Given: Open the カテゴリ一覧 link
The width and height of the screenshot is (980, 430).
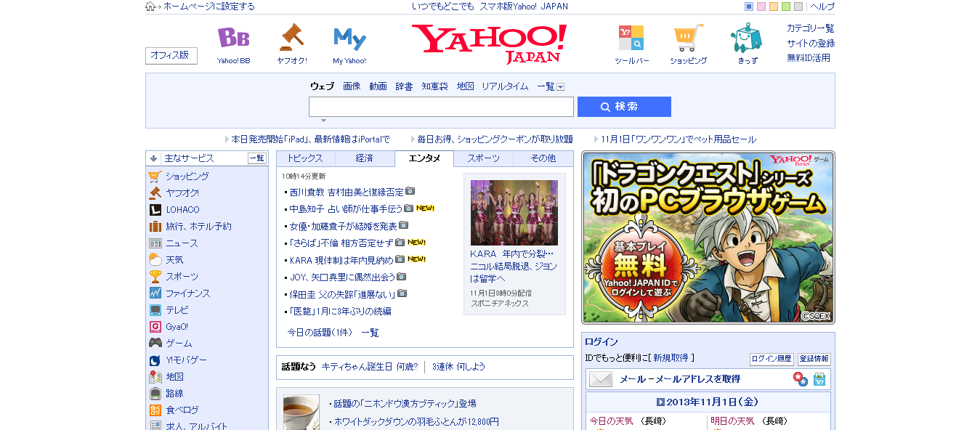Looking at the screenshot, I should tap(811, 28).
